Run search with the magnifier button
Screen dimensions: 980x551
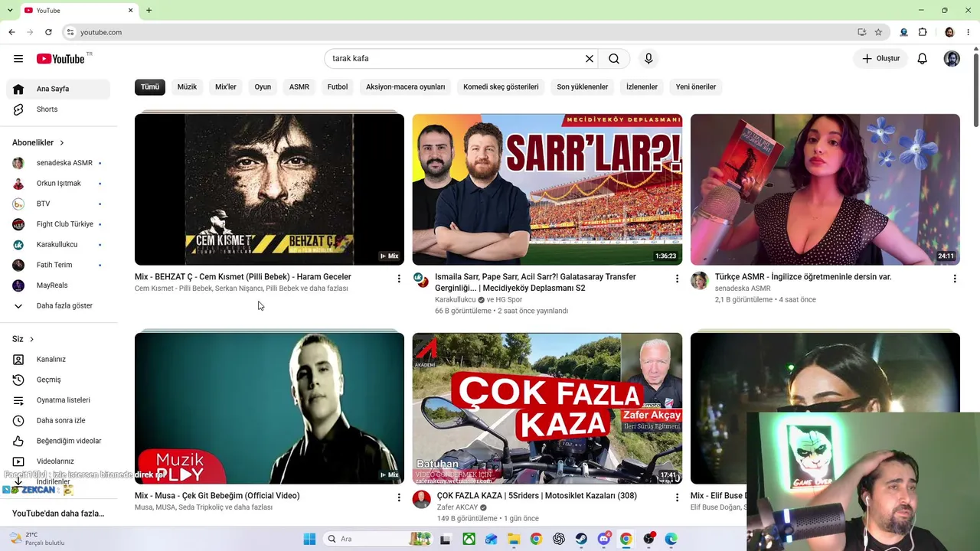tap(614, 59)
